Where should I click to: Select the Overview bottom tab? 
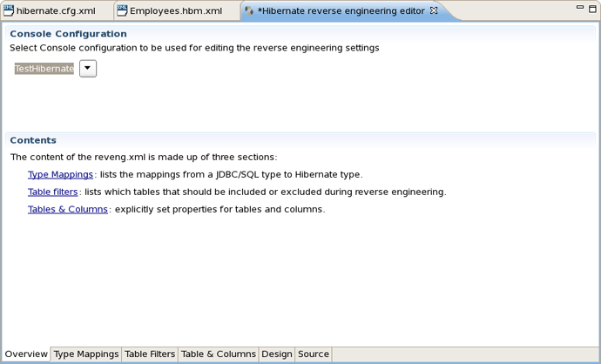(26, 354)
